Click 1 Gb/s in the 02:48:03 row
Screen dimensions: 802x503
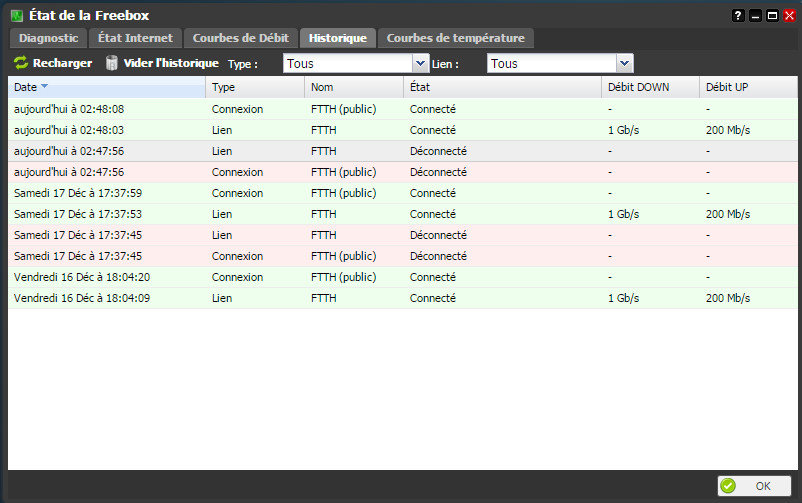click(x=623, y=130)
